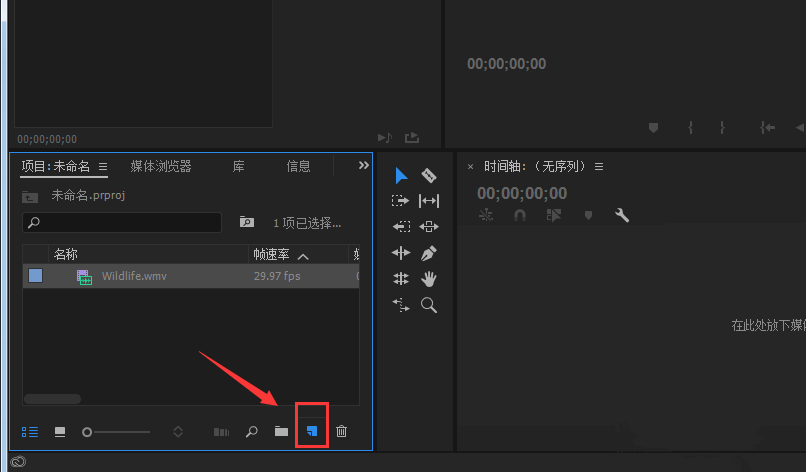806x472 pixels.
Task: Toggle sort arrow on 帧速率 column
Action: [303, 256]
